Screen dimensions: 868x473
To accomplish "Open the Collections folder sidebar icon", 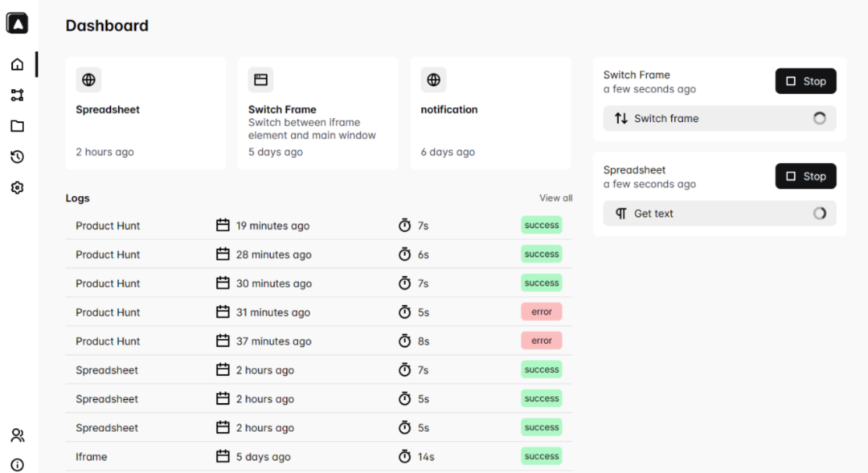I will click(17, 126).
